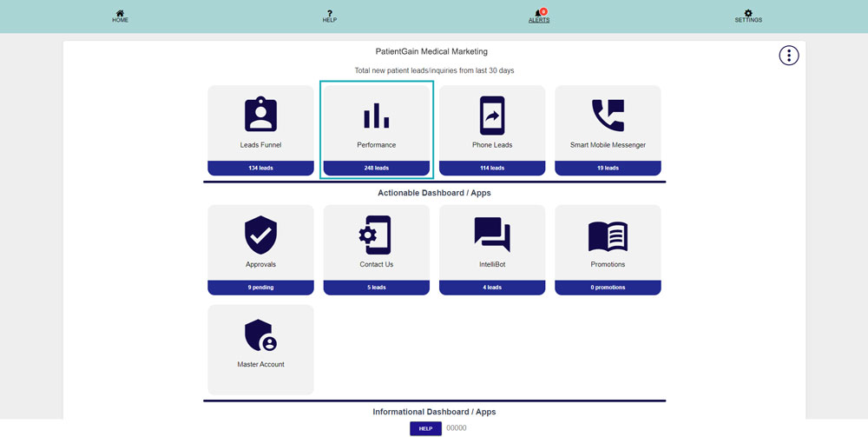The width and height of the screenshot is (868, 437).
Task: Click the Master Account label
Action: coord(260,364)
